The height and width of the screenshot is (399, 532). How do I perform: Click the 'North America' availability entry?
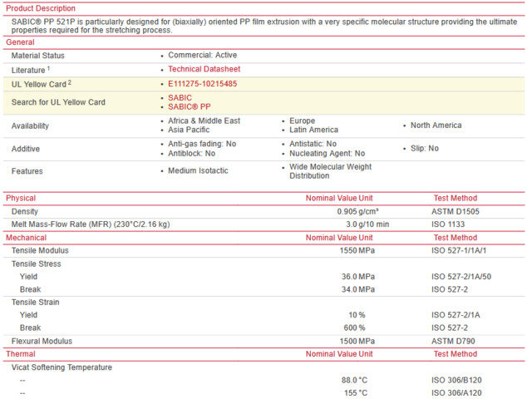coord(436,126)
